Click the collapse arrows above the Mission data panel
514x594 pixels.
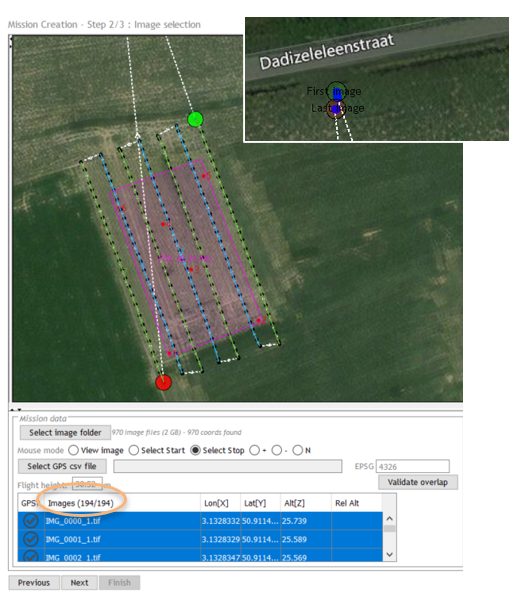(16, 410)
